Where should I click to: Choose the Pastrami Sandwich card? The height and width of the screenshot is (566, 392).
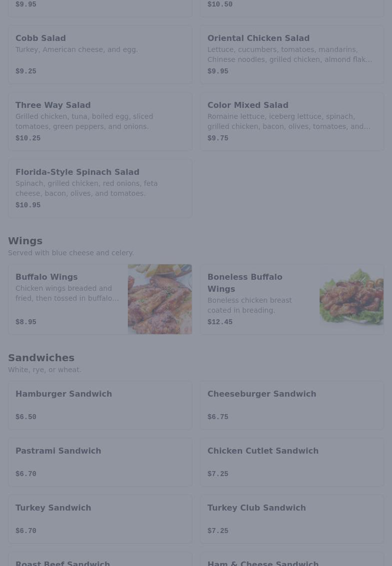point(100,462)
